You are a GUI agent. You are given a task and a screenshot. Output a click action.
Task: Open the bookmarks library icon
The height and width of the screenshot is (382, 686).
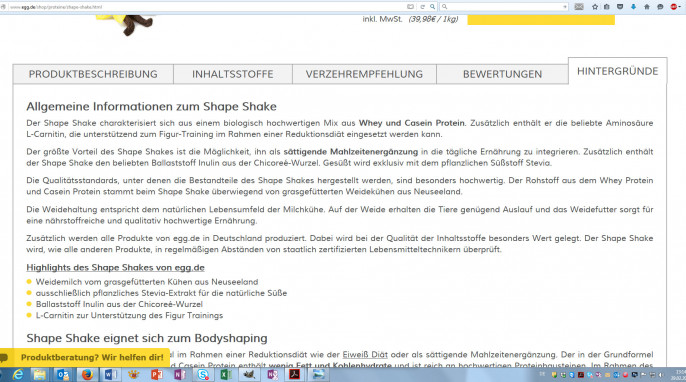607,7
